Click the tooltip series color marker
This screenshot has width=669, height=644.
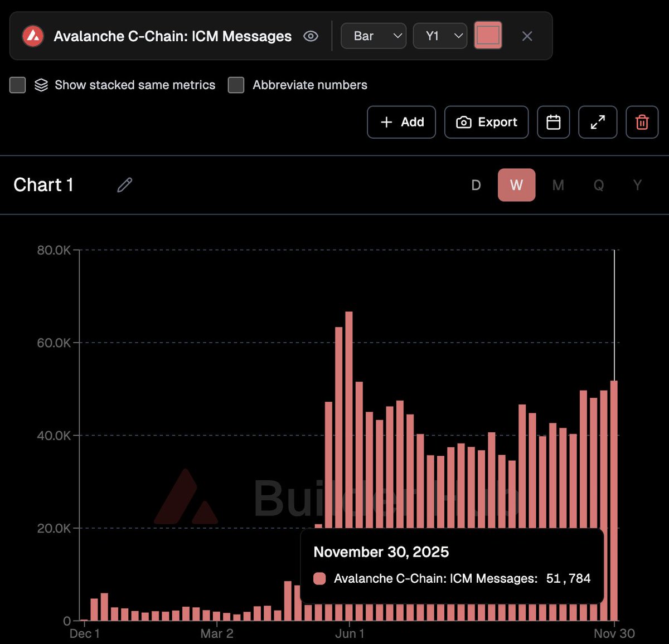click(x=319, y=579)
